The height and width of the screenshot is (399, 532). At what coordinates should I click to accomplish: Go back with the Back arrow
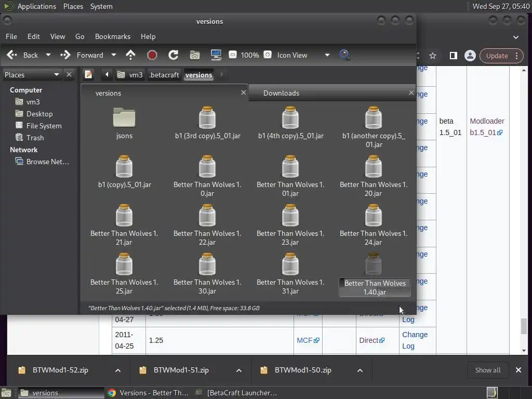pyautogui.click(x=22, y=55)
